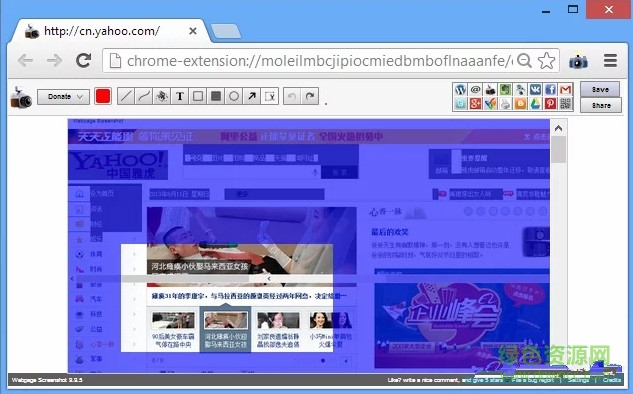Share screenshot to Facebook
The image size is (633, 394).
[550, 90]
